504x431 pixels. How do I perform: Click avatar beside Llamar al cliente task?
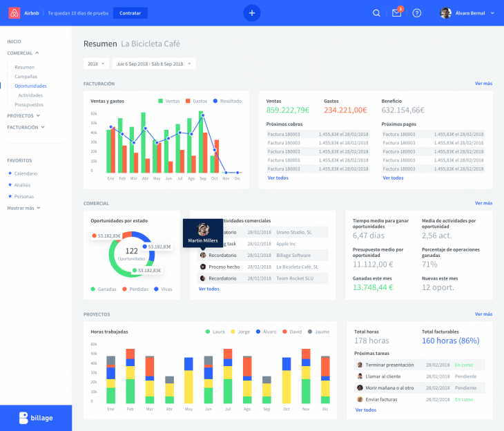click(360, 376)
